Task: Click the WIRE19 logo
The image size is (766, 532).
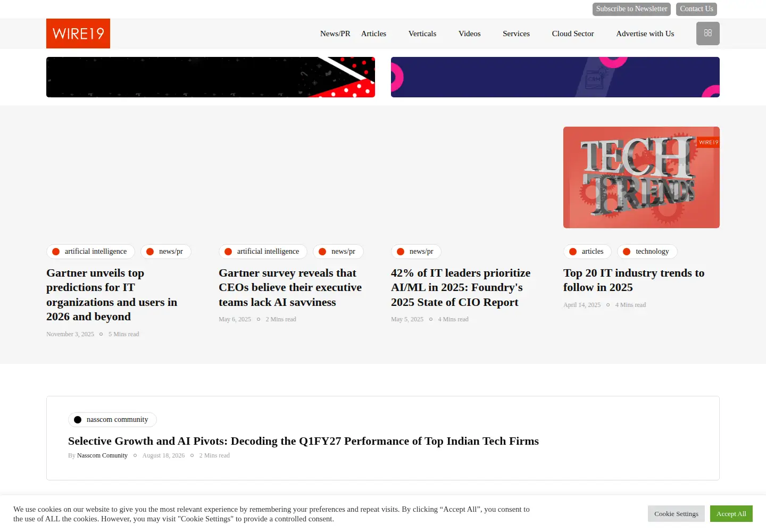Action: (x=78, y=34)
